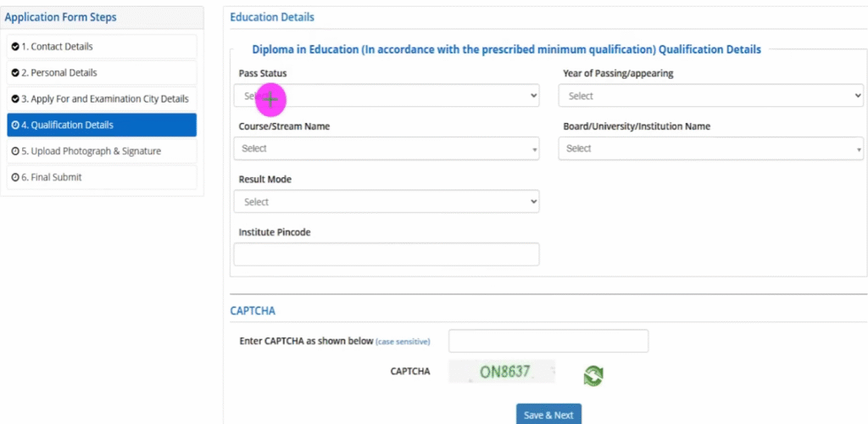Click the Save & Next button
868x424 pixels.
click(548, 415)
